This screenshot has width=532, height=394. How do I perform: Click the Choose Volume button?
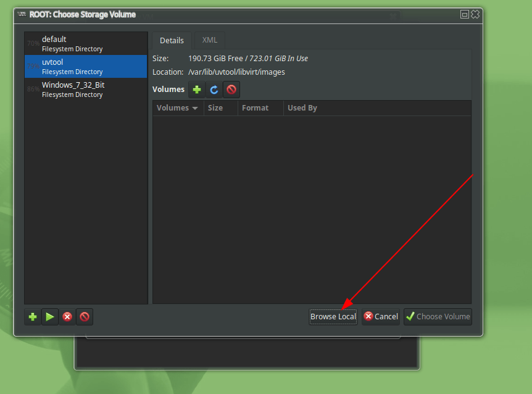coord(438,317)
